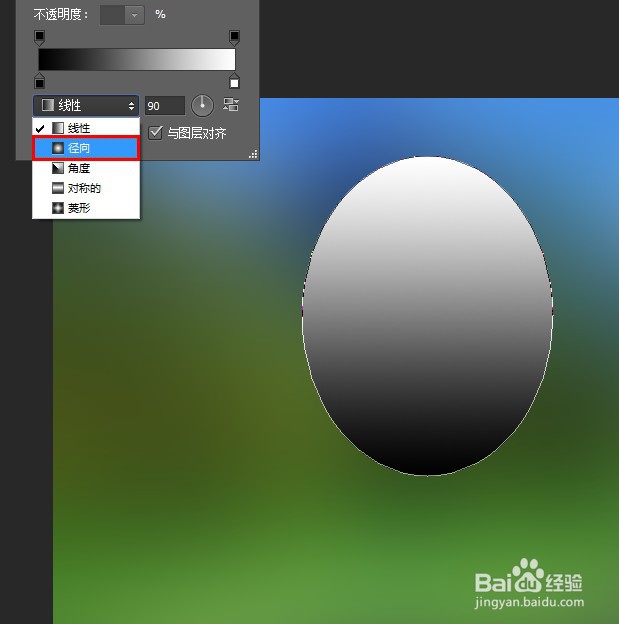Click the 线性 linear icon in list
The height and width of the screenshot is (624, 619).
click(58, 128)
